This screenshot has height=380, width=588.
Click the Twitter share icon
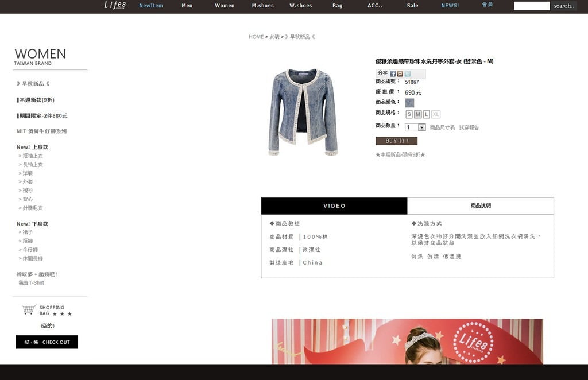tap(408, 74)
